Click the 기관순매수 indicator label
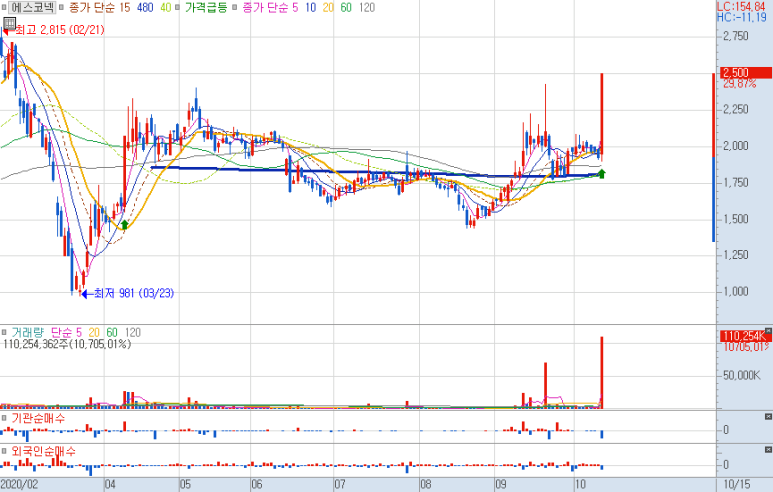This screenshot has height=492, width=773. 38,418
